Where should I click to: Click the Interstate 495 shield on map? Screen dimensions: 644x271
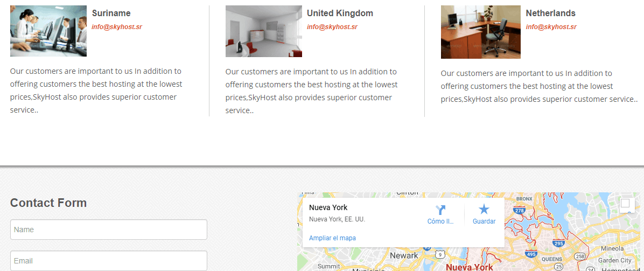click(531, 254)
